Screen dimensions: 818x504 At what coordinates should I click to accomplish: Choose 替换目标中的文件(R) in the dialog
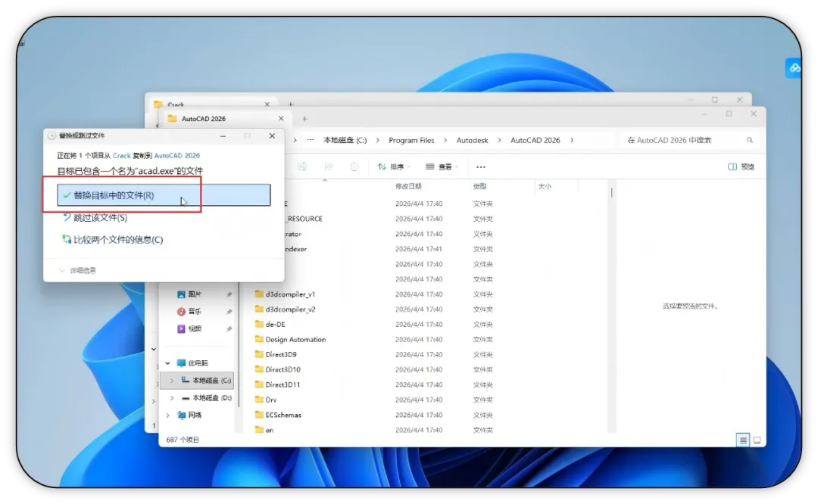[164, 195]
